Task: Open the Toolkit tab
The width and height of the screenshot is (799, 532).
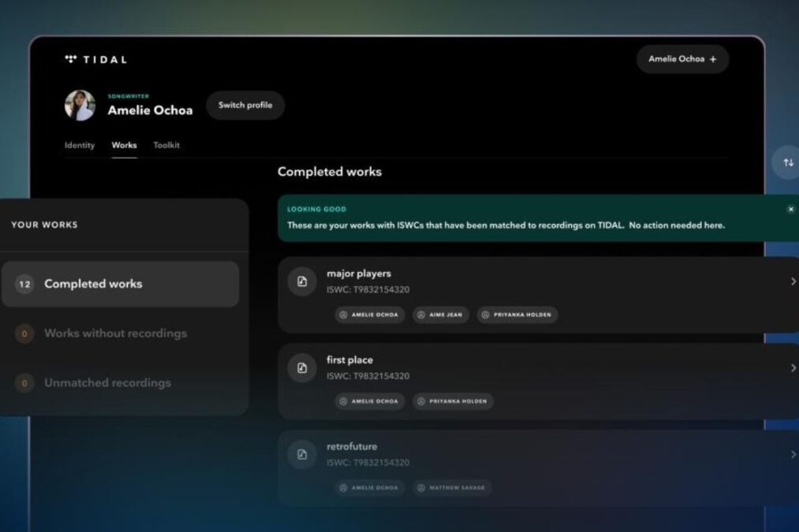Action: [166, 145]
